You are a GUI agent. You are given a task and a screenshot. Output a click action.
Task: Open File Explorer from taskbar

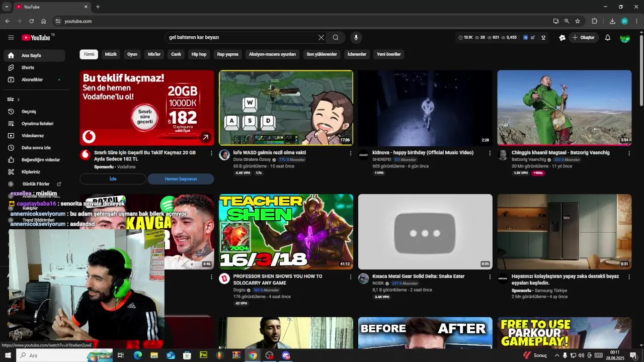coord(154,355)
